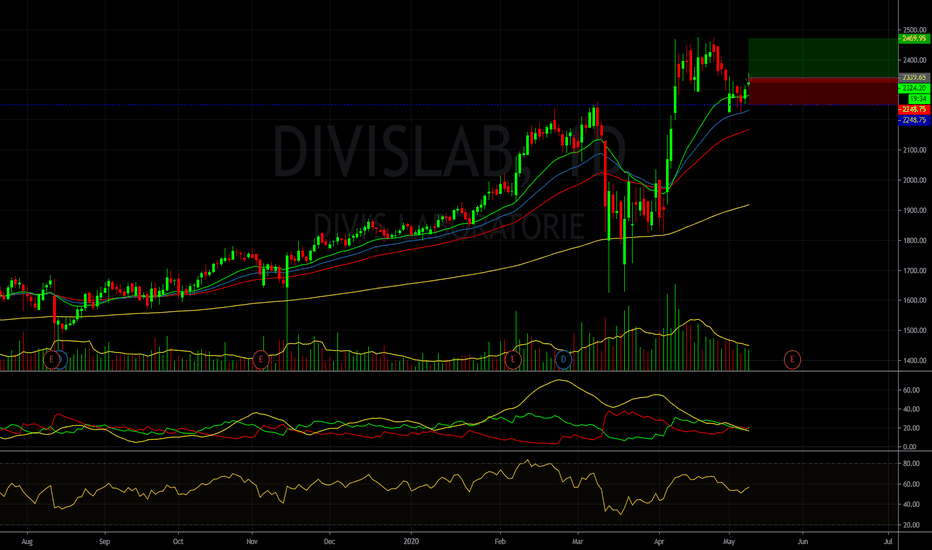Click the 1900.00 price scale value
Image resolution: width=932 pixels, height=550 pixels.
[x=915, y=210]
